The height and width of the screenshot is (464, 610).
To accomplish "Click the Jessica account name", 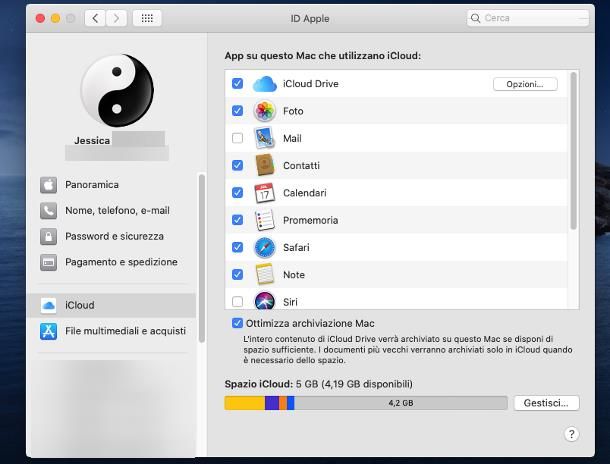I will 92,140.
